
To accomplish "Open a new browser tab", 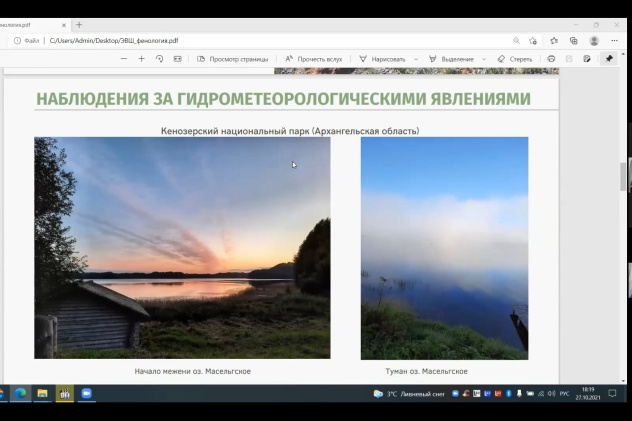I will [x=79, y=25].
